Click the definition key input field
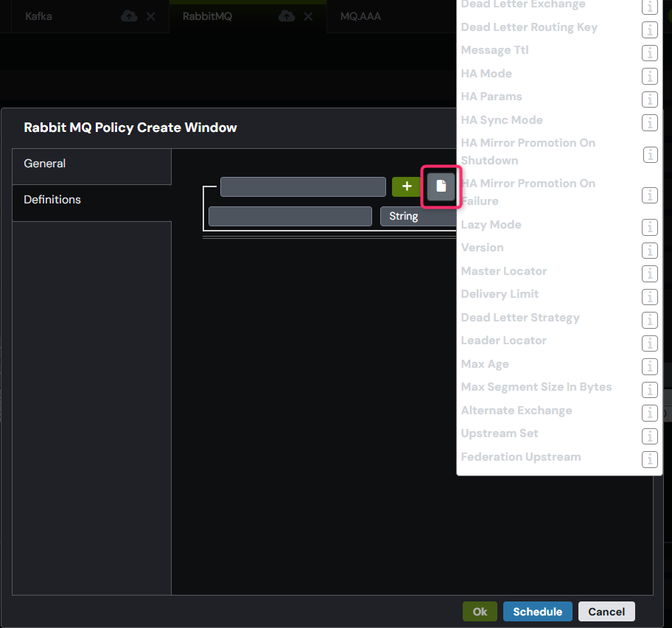The width and height of the screenshot is (672, 628). coord(303,186)
